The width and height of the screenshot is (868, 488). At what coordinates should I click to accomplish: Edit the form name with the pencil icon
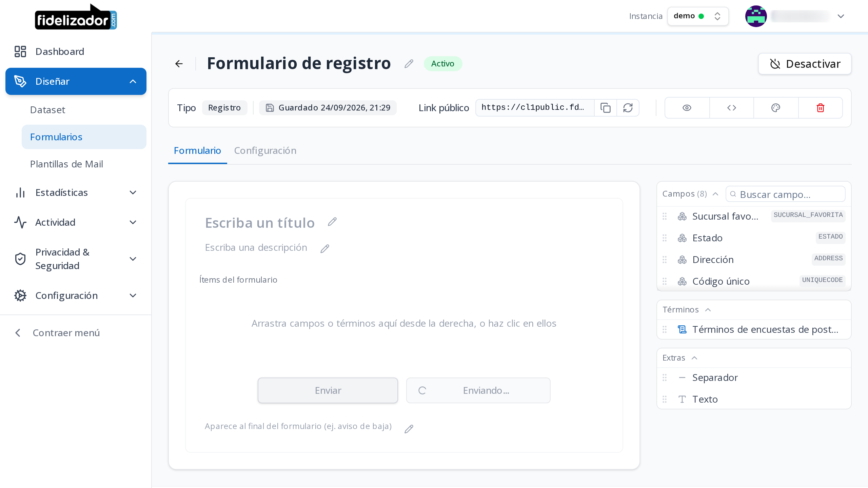pos(409,64)
